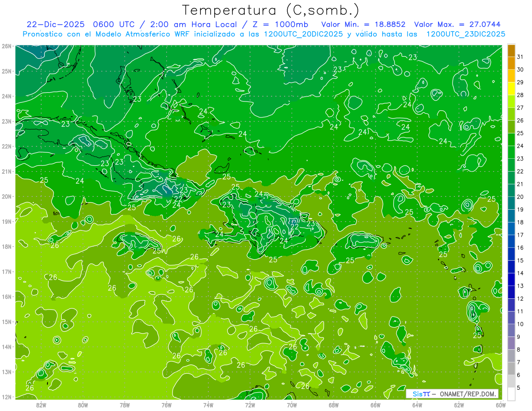Click the 18N latitude axis label
This screenshot has height=411, width=532.
point(6,247)
